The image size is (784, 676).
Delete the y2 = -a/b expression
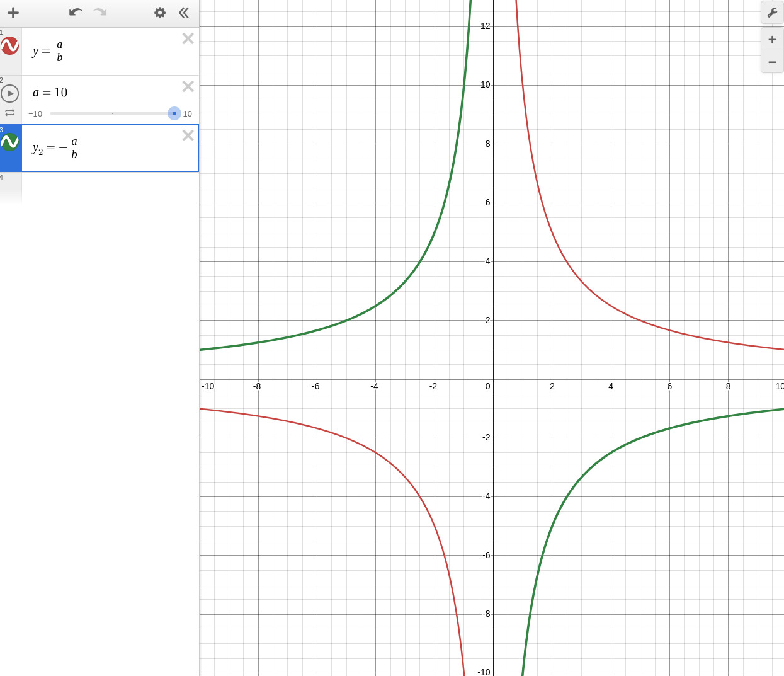[188, 135]
